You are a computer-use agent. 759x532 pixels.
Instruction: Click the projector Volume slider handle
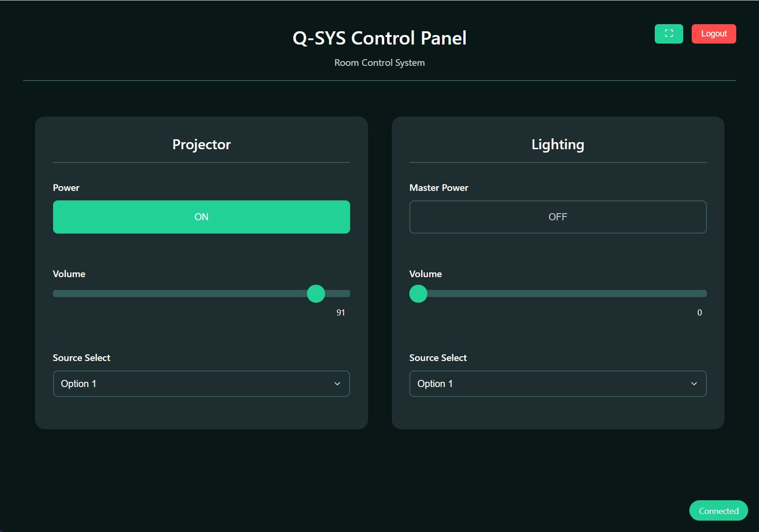tap(316, 294)
